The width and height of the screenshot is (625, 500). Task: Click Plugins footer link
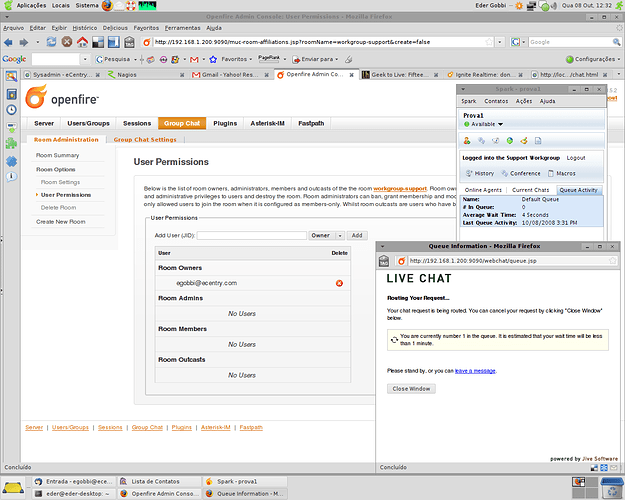182,427
